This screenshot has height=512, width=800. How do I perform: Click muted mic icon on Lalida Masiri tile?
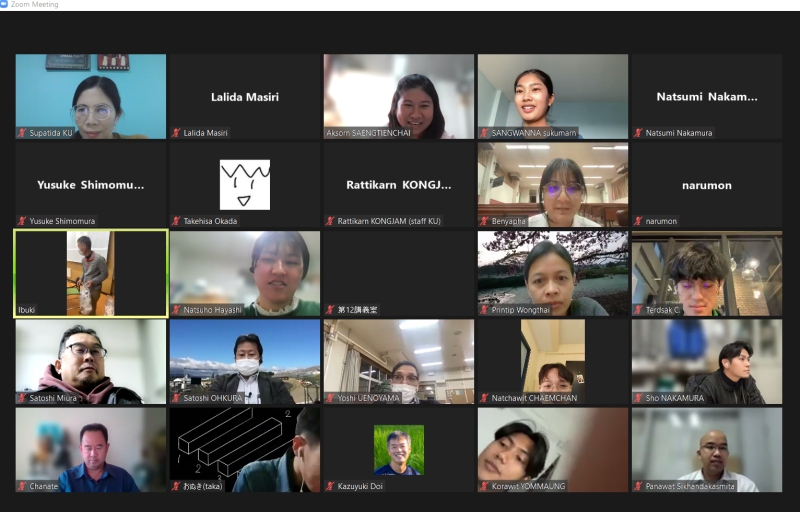pyautogui.click(x=176, y=132)
